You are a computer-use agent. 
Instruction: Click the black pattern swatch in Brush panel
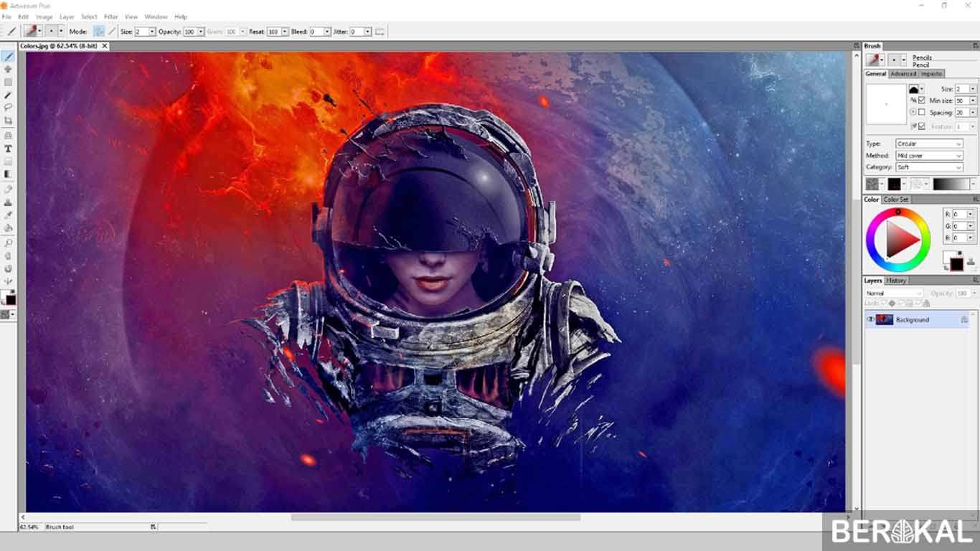[x=895, y=184]
